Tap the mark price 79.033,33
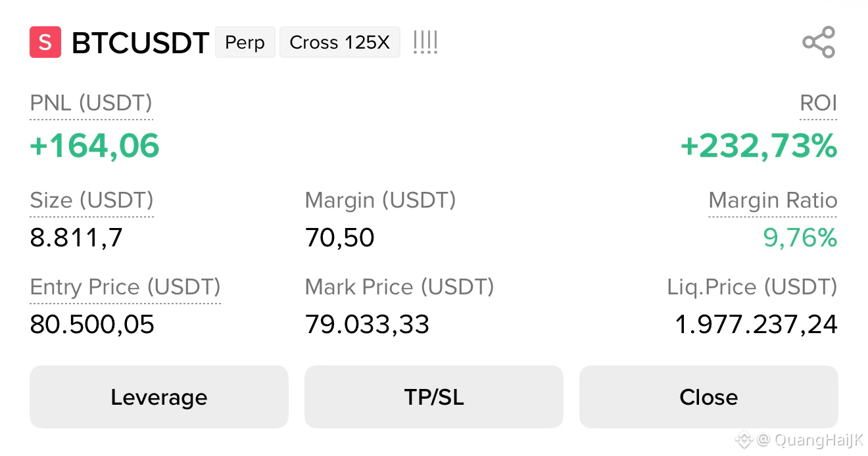The image size is (868, 456). tap(368, 324)
